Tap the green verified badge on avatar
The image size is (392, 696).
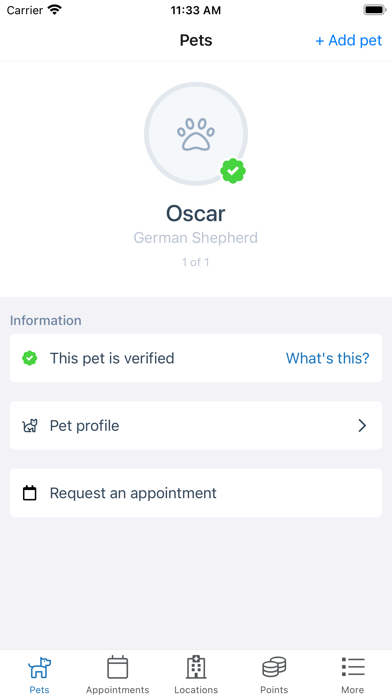pyautogui.click(x=233, y=171)
